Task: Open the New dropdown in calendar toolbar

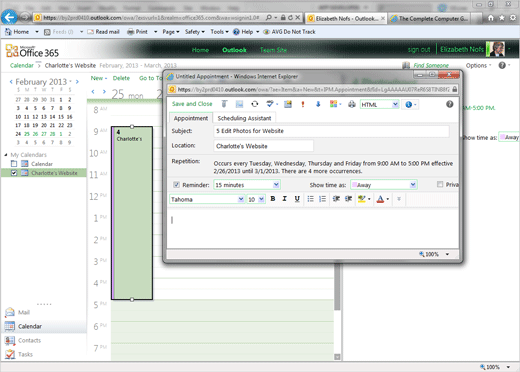Action: click(99, 78)
